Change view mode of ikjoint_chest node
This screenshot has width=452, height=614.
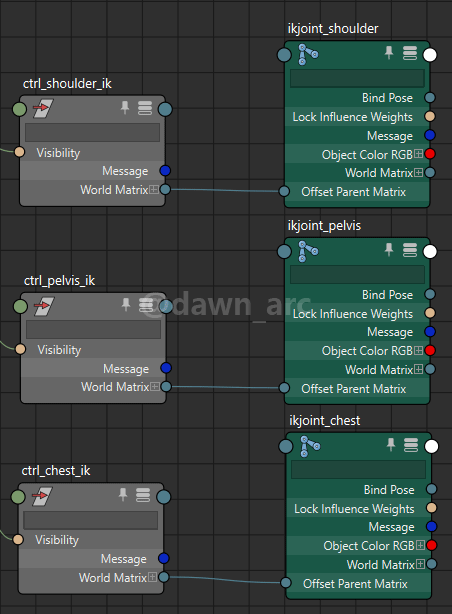click(411, 445)
